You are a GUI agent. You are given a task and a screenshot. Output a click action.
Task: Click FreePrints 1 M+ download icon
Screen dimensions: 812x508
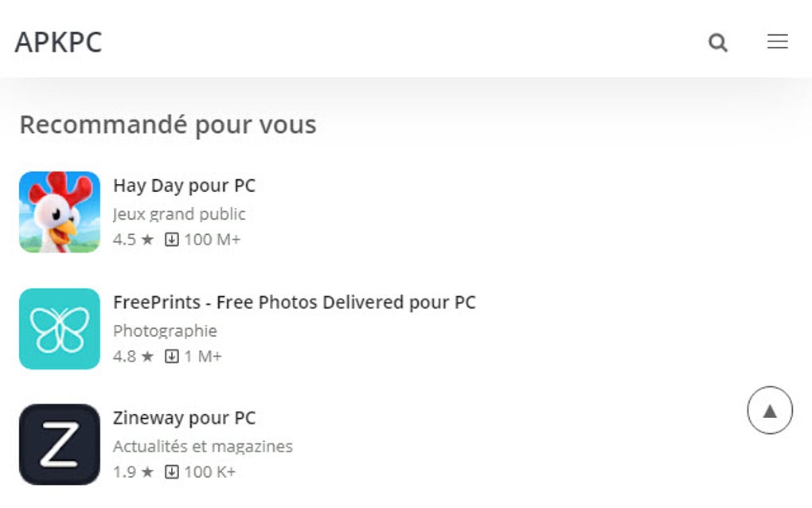click(x=172, y=357)
